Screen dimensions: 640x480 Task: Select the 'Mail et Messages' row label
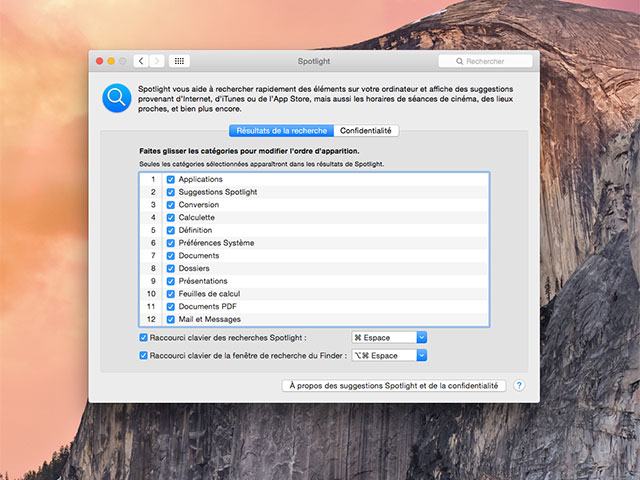209,319
